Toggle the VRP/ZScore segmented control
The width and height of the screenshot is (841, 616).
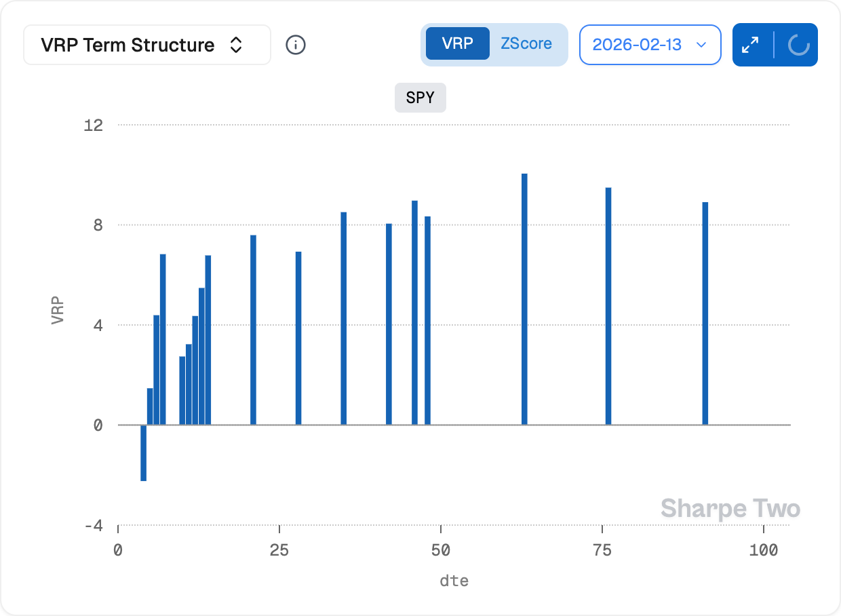click(x=494, y=44)
